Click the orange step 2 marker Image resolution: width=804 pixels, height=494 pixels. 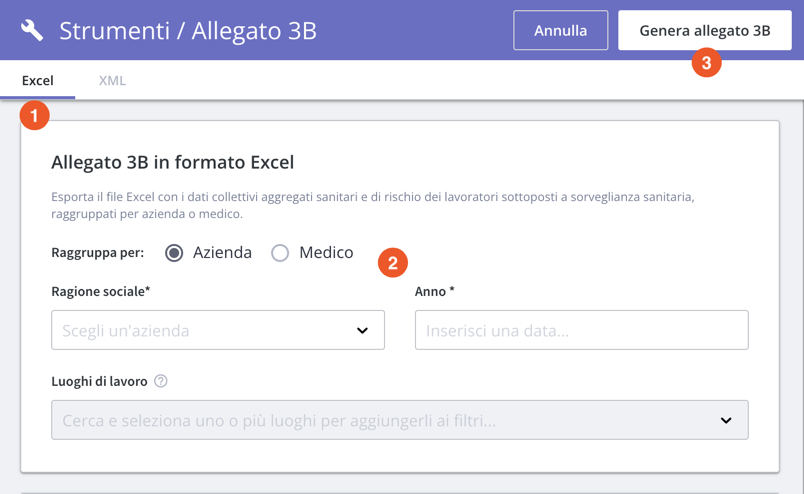pos(392,263)
